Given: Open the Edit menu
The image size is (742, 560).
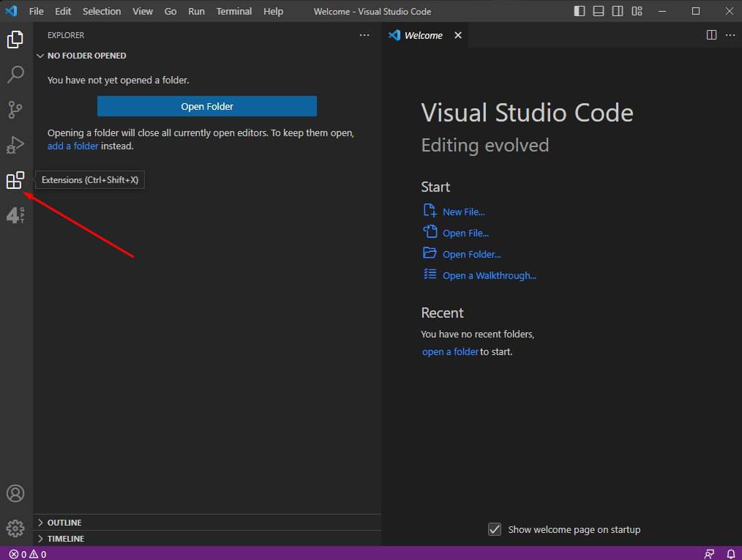Looking at the screenshot, I should tap(63, 12).
